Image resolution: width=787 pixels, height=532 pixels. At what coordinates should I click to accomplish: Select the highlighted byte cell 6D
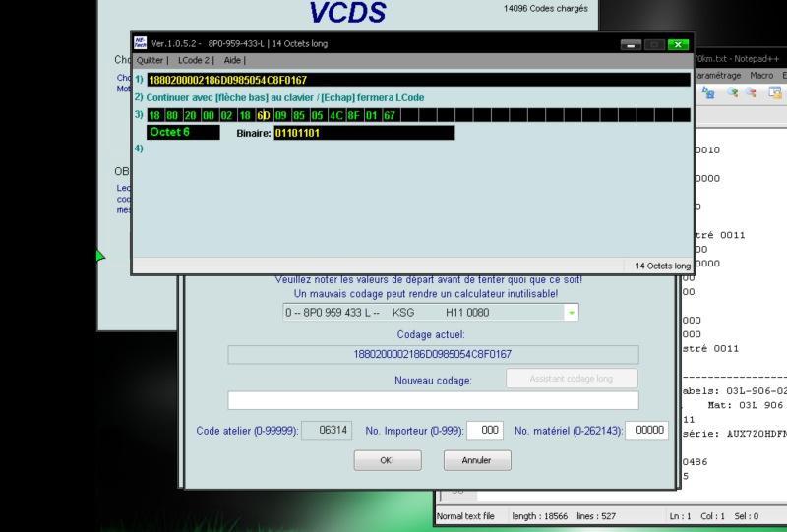263,115
